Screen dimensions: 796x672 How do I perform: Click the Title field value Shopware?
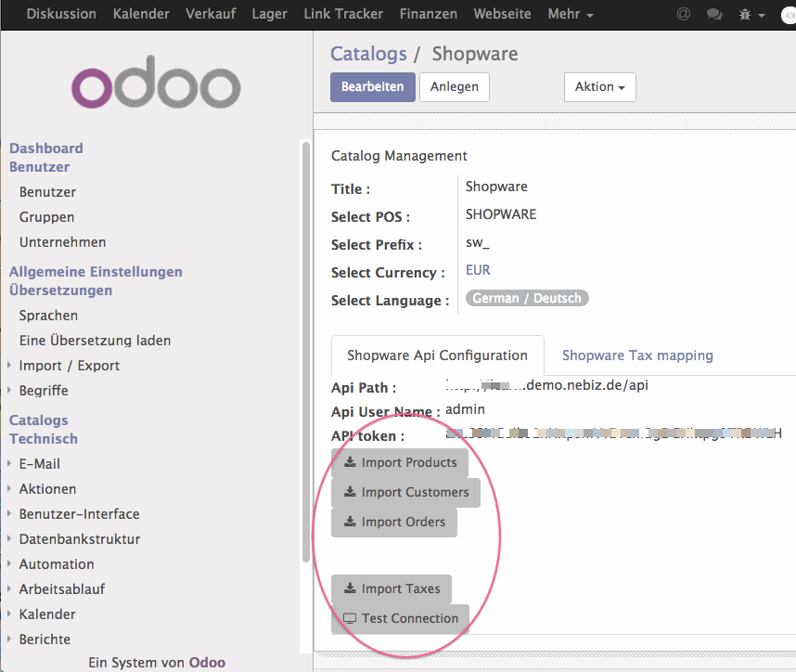(496, 187)
